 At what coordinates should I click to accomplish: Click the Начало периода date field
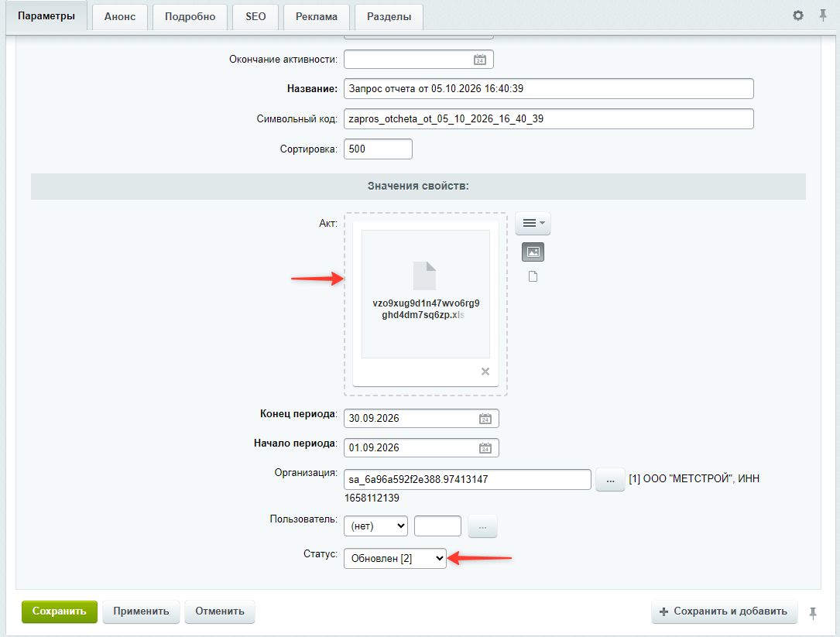point(421,448)
